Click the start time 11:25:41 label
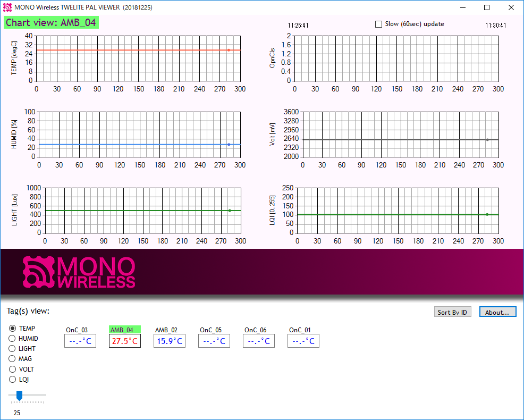 (298, 26)
